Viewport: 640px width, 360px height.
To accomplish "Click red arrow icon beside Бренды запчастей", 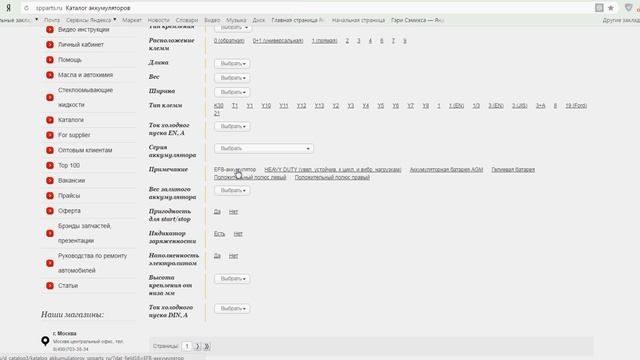I will [x=50, y=233].
